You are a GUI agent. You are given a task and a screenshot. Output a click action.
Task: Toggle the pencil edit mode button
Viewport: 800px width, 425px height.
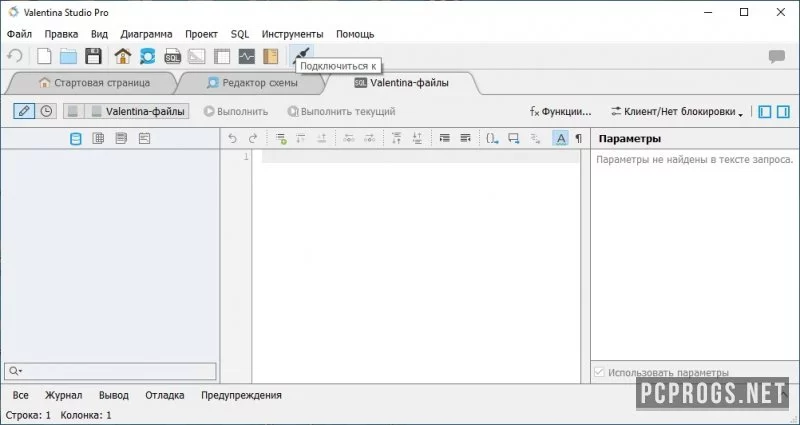pyautogui.click(x=24, y=111)
